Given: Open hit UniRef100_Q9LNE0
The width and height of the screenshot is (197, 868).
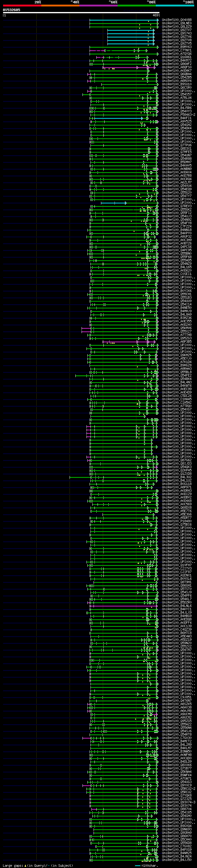Looking at the screenshot, I should 177,23.
